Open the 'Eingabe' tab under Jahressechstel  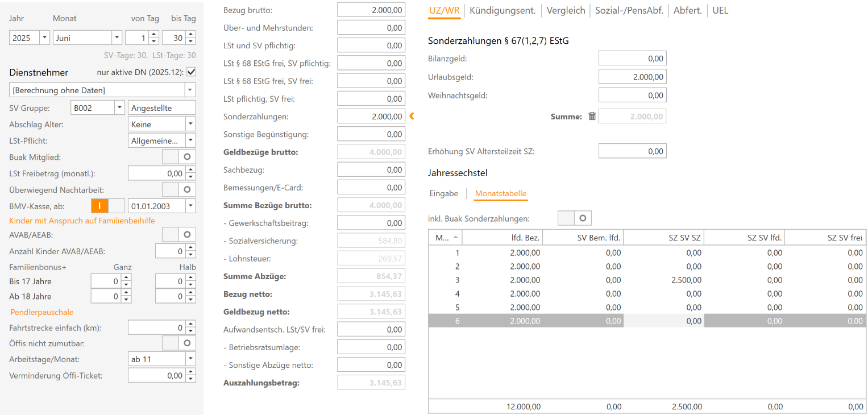pyautogui.click(x=443, y=193)
